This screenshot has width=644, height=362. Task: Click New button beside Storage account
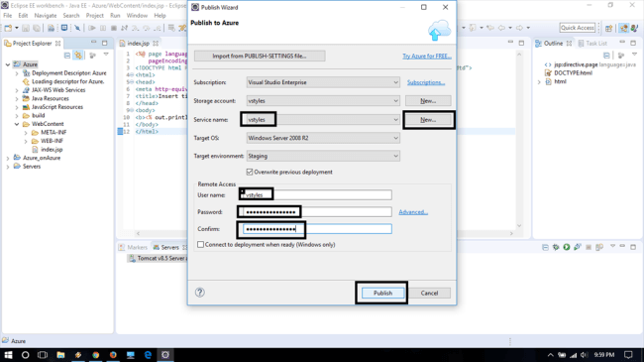pos(428,101)
